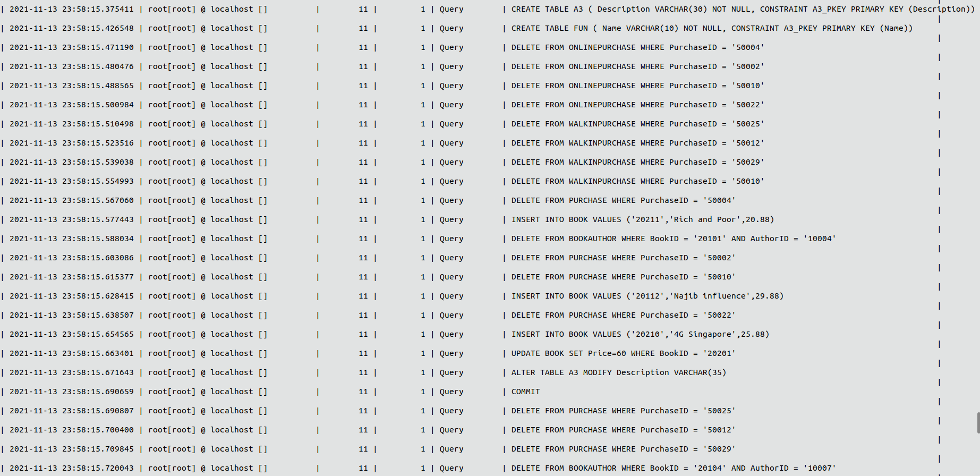This screenshot has height=476, width=980.
Task: Click timestamp 2021-11-13 23:58:15.700400
Action: [72, 430]
